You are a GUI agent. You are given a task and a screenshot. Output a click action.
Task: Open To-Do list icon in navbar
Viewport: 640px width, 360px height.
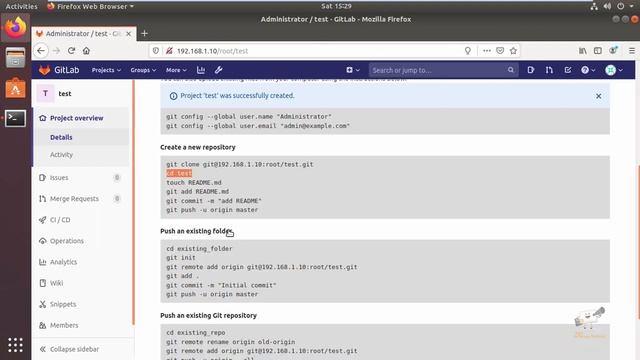tap(568, 70)
